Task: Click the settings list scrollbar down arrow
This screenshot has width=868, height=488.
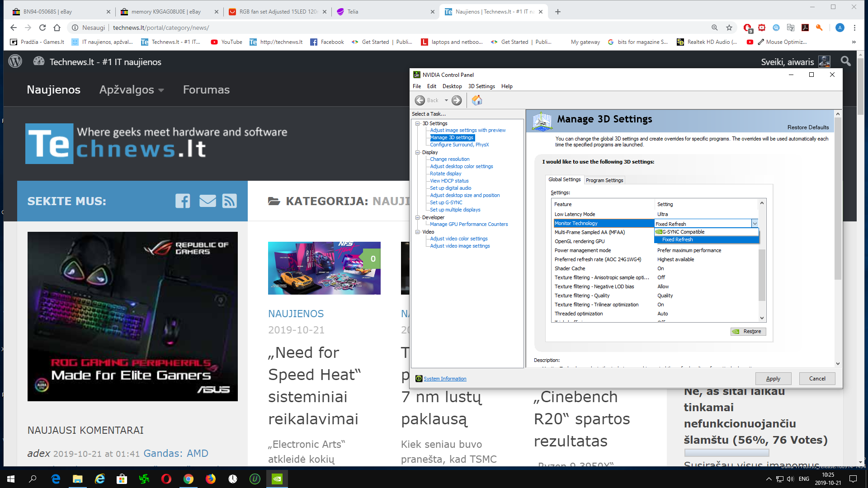Action: point(762,318)
